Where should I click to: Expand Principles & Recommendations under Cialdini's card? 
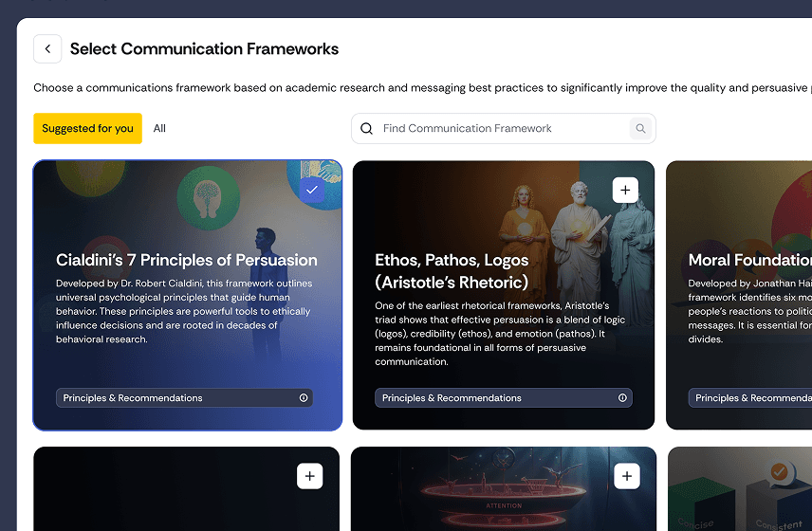point(184,398)
